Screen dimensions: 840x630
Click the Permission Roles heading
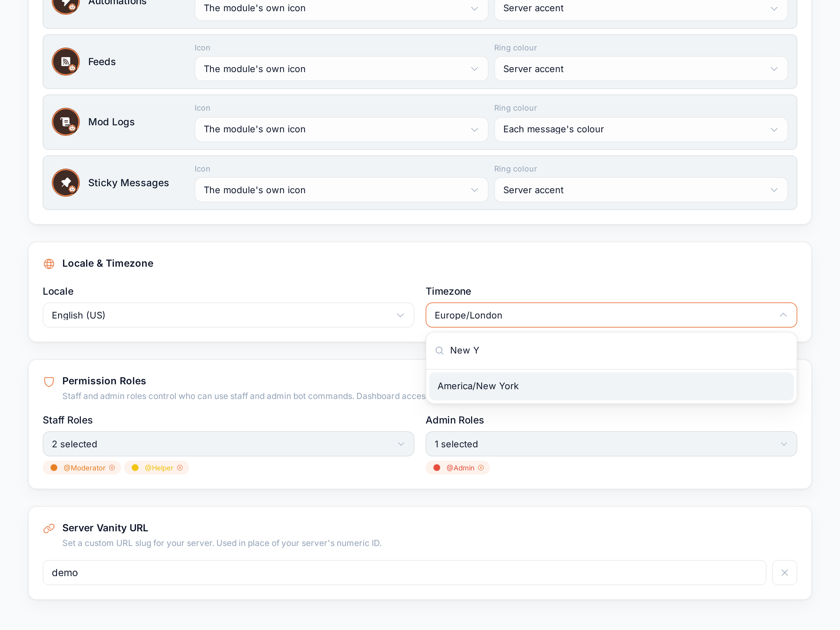[104, 381]
